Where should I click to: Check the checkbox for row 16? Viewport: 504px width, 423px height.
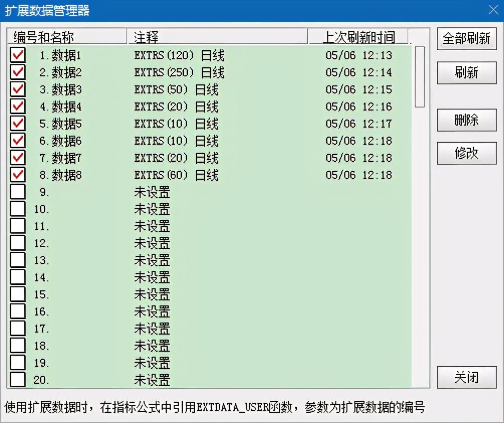[x=18, y=311]
